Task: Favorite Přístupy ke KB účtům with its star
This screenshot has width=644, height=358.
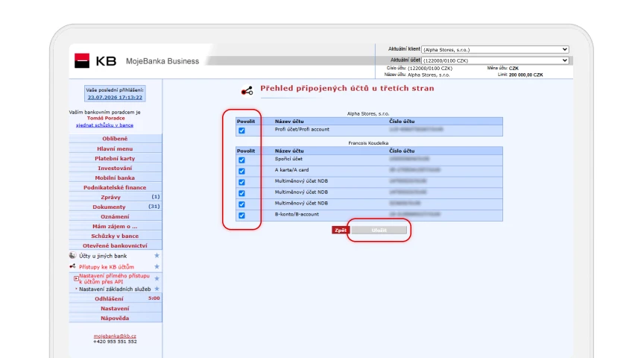Action: (157, 267)
